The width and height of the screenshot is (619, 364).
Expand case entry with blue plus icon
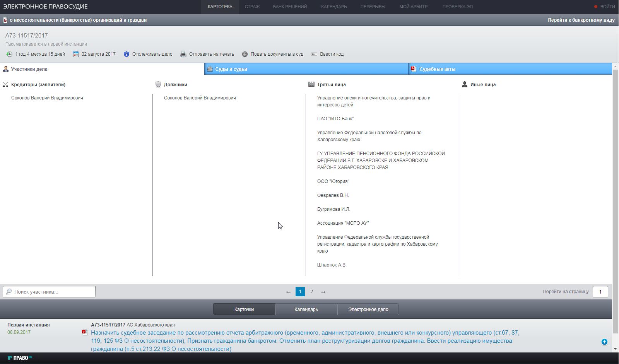point(604,342)
